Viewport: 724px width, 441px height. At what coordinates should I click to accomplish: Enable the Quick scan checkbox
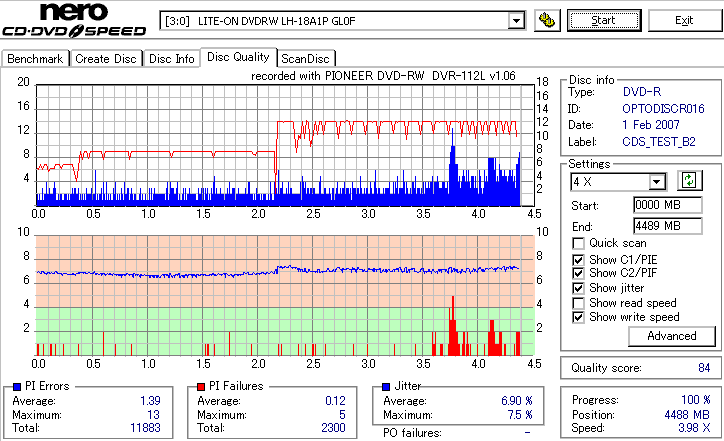578,243
